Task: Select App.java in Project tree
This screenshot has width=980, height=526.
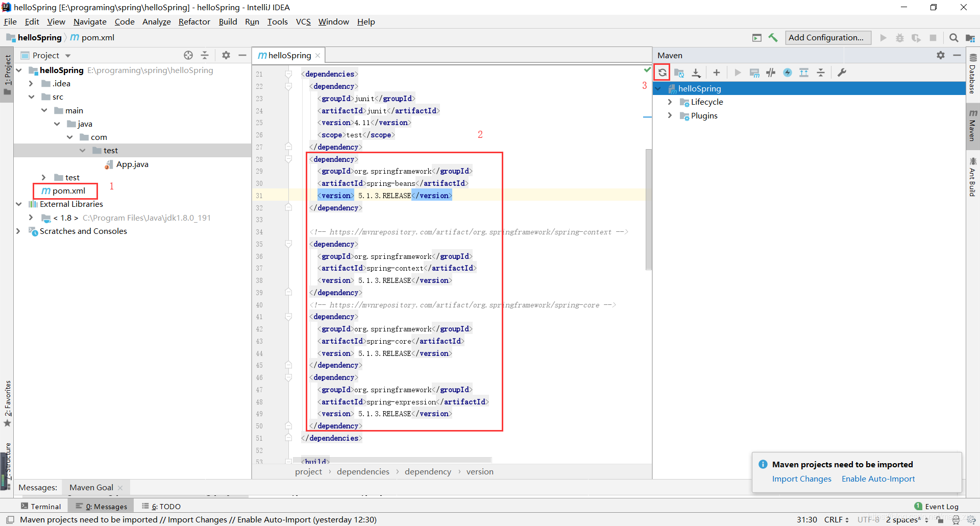Action: pyautogui.click(x=132, y=164)
